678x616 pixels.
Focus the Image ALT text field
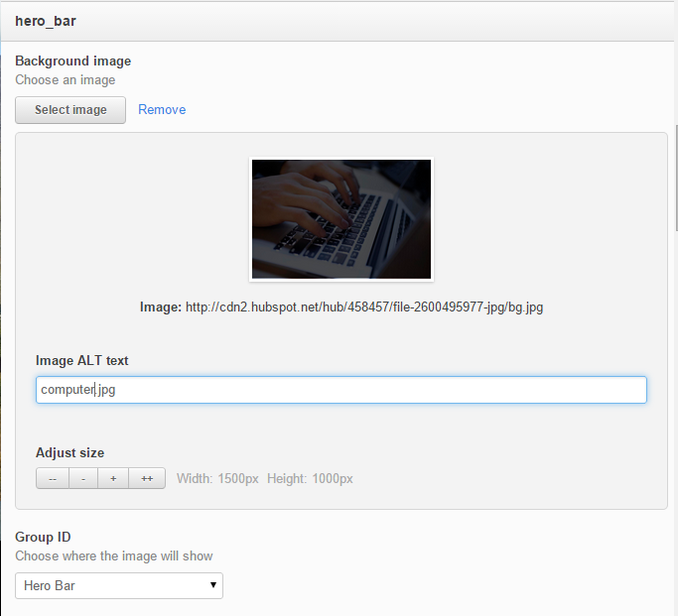pyautogui.click(x=340, y=390)
